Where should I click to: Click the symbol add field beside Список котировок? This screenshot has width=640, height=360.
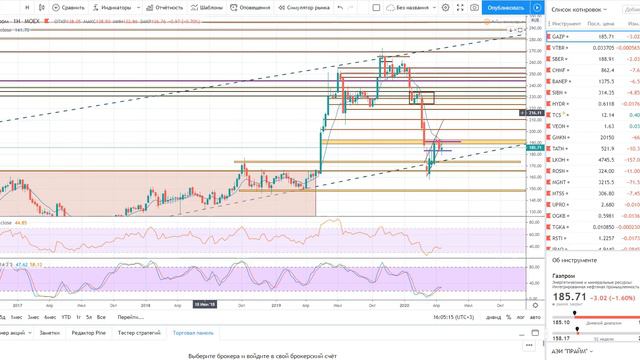[x=631, y=10]
